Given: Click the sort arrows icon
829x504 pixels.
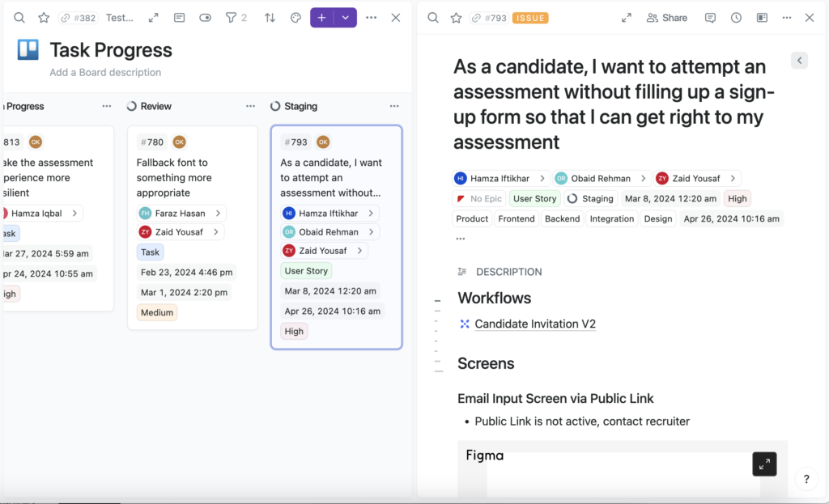Looking at the screenshot, I should 270,18.
